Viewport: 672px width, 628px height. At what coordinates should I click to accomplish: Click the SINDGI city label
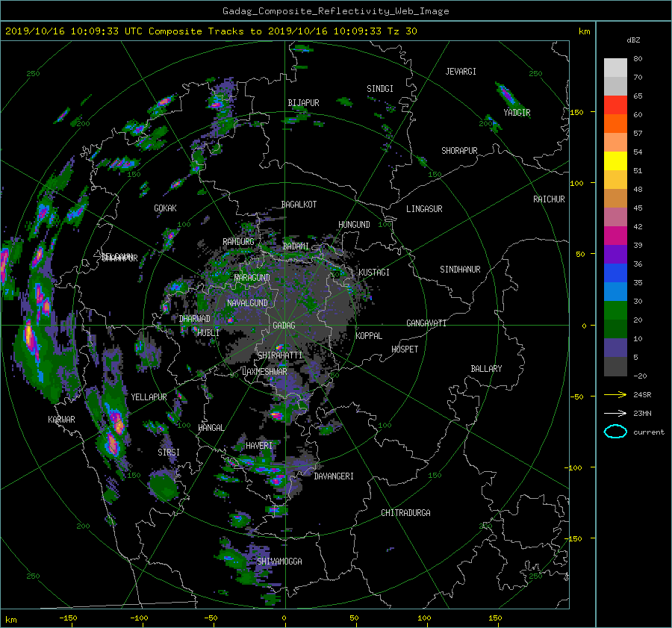380,89
